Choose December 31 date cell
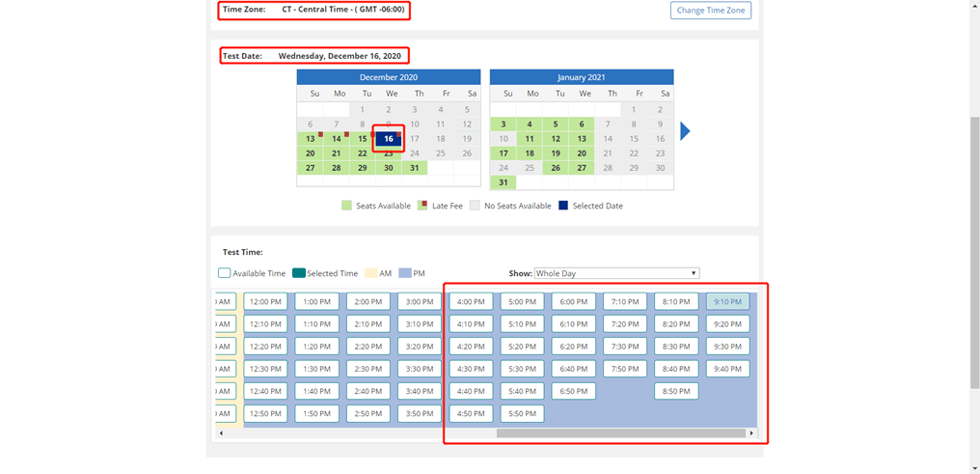The height and width of the screenshot is (474, 980). coord(415,168)
